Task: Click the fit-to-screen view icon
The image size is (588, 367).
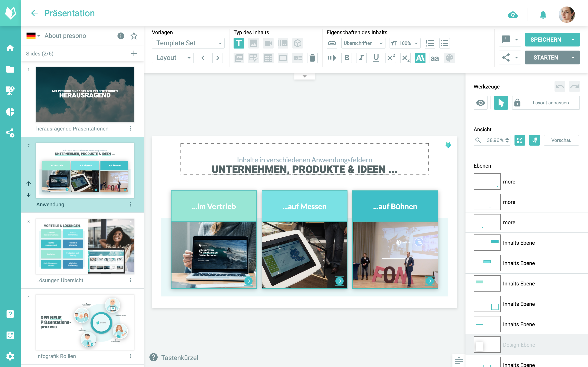Action: point(520,140)
